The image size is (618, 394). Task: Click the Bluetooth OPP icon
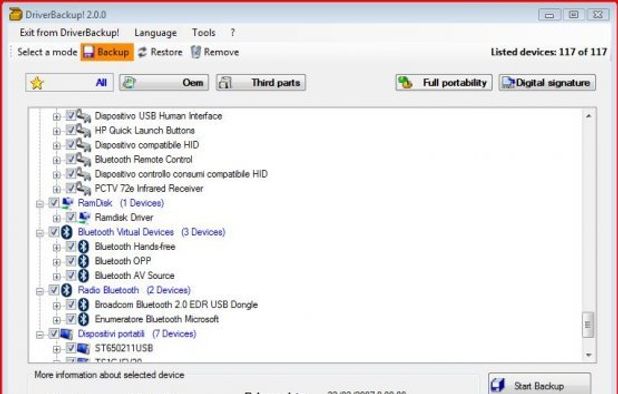point(83,261)
